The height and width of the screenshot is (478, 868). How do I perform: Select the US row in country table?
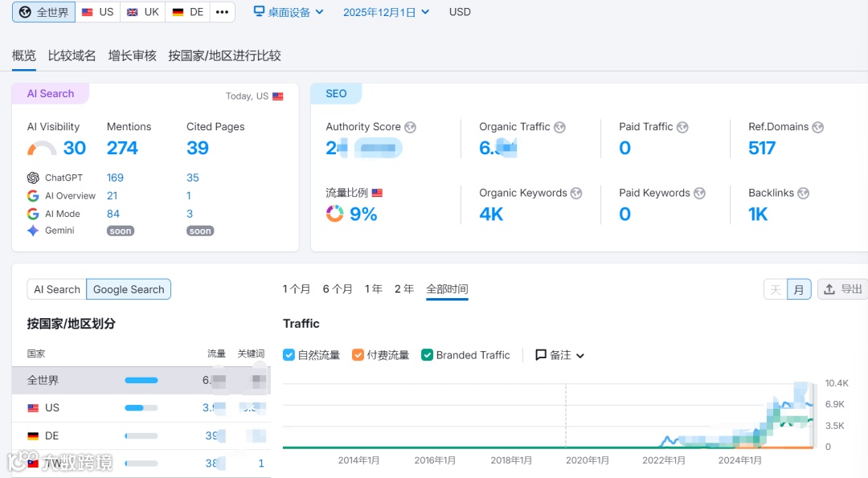(141, 408)
